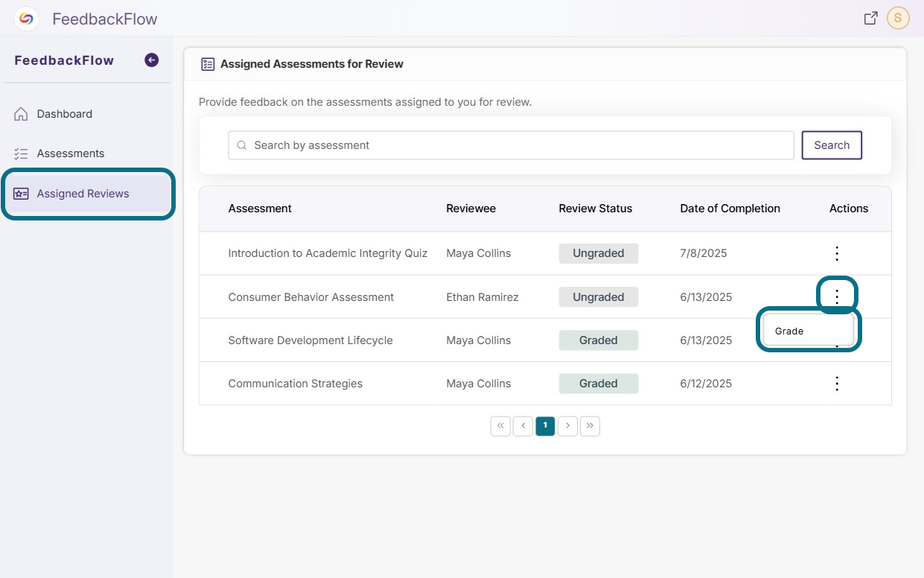Open the user profile avatar S

pos(898,19)
